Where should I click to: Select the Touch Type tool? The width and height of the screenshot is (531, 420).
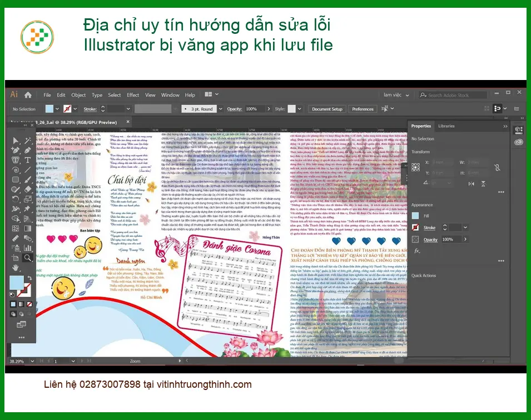tap(16, 160)
